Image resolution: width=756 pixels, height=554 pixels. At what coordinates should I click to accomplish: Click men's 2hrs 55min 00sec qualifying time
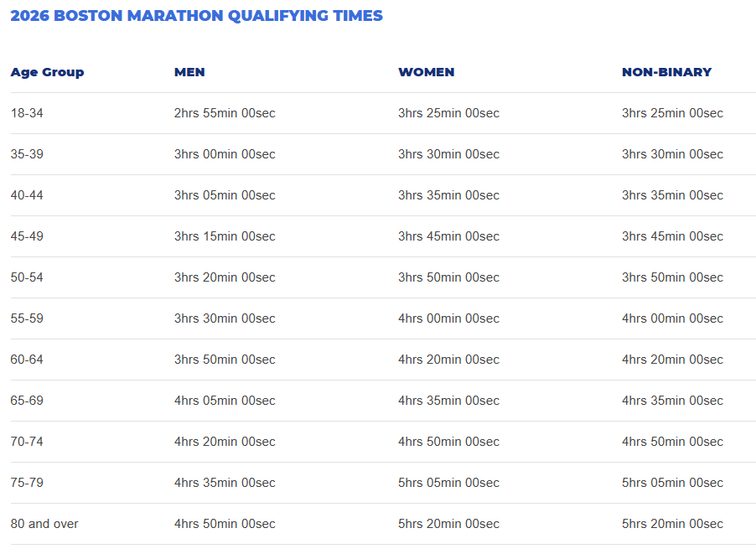225,113
